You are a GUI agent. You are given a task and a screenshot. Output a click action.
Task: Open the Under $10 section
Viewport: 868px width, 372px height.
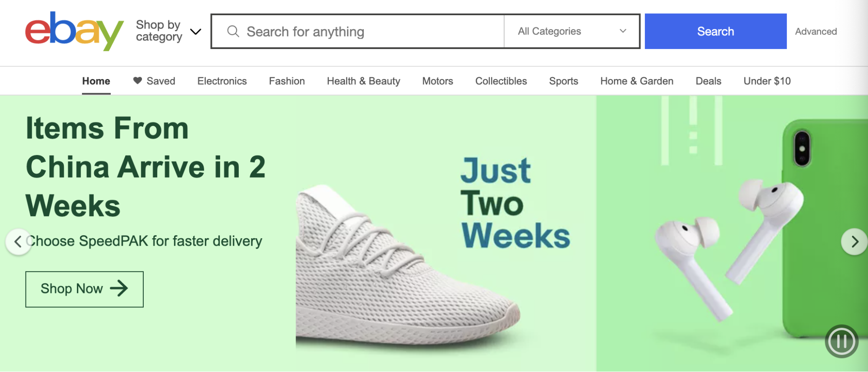(767, 81)
